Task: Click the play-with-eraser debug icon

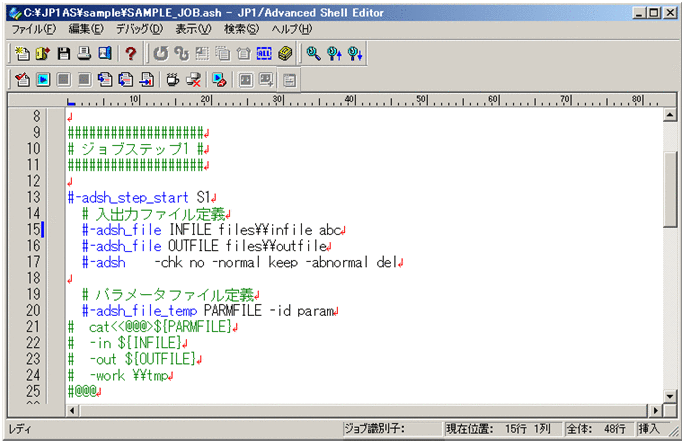Action: tap(219, 79)
